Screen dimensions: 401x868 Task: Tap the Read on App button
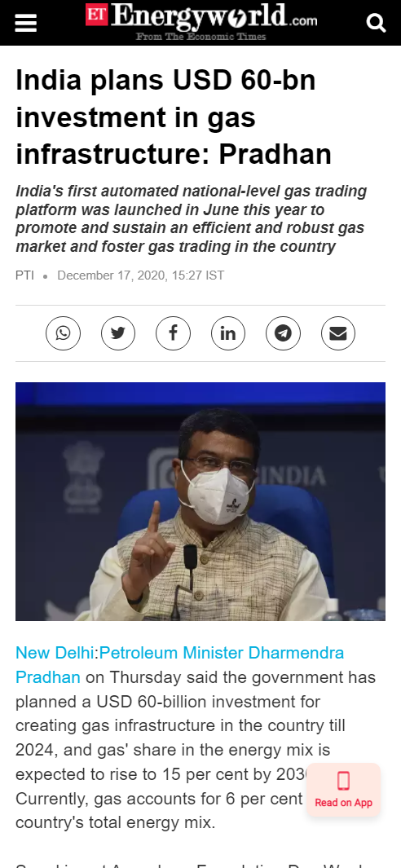click(x=343, y=790)
